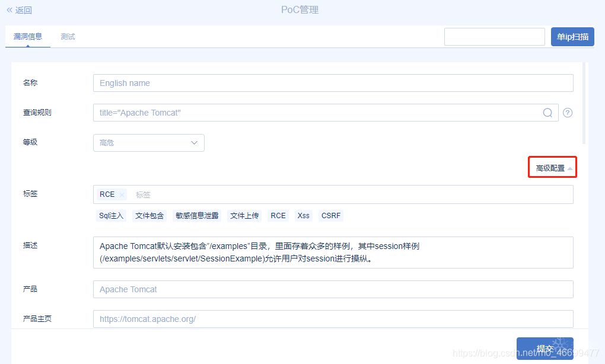Add the 文件上传 suggested tag
The image size is (605, 364).
(244, 216)
